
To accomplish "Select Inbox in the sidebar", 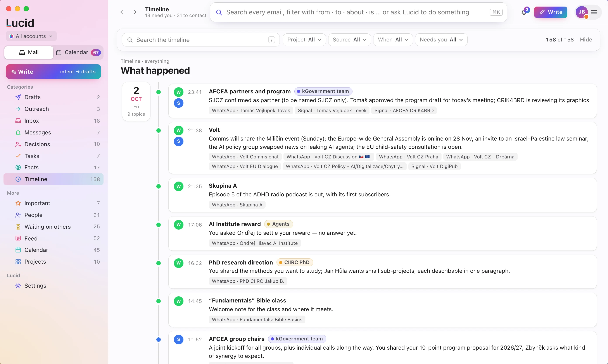I will pyautogui.click(x=54, y=121).
